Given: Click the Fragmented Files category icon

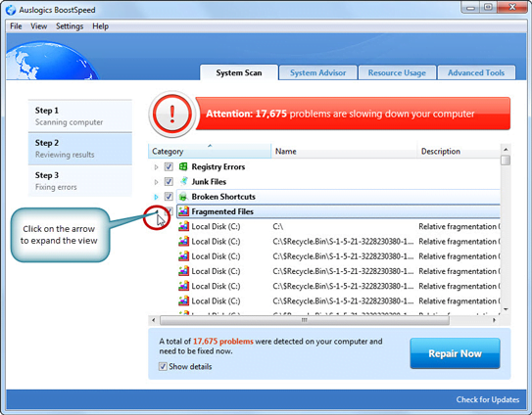Looking at the screenshot, I should [183, 211].
